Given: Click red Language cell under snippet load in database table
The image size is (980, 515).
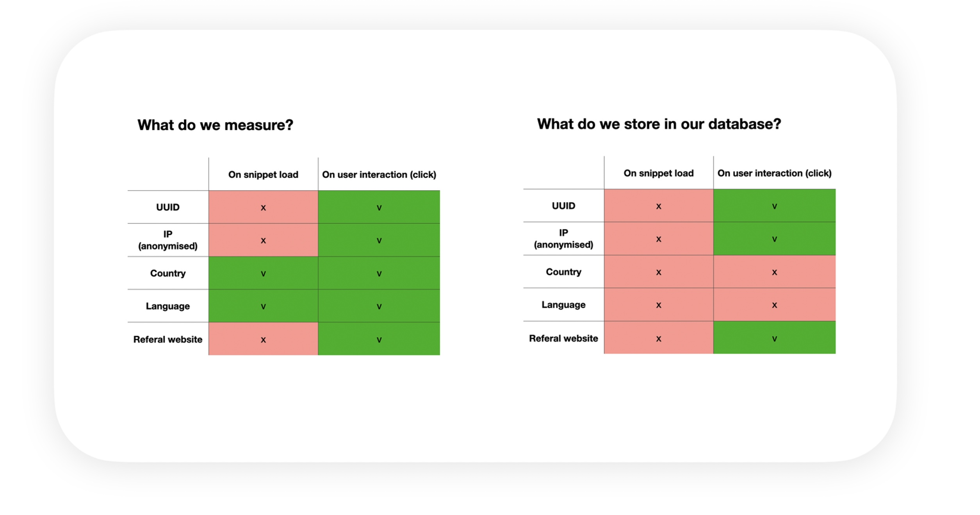Looking at the screenshot, I should (x=659, y=305).
